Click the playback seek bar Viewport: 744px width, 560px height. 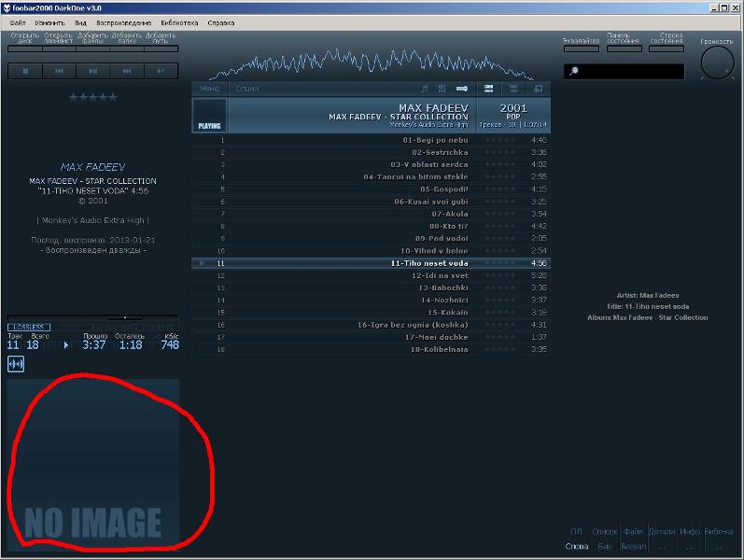point(93,317)
